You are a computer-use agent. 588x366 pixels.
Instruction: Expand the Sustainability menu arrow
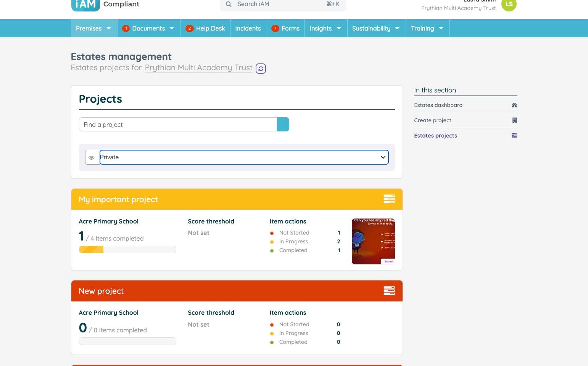coord(397,28)
